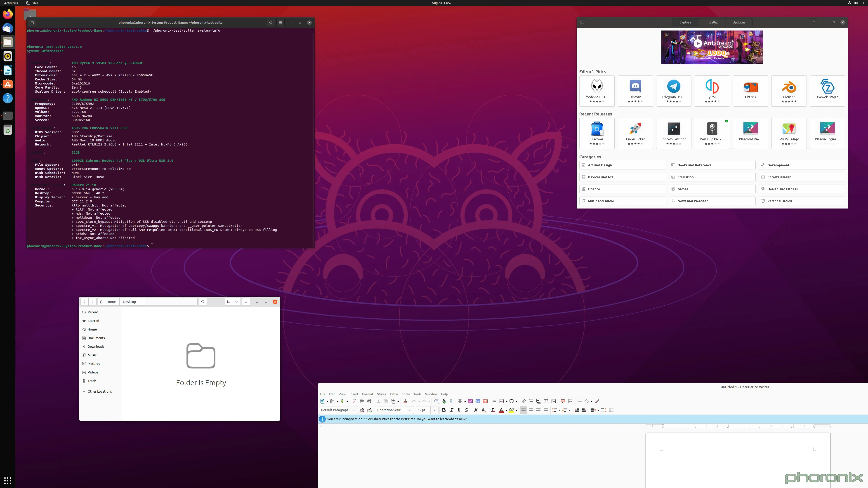Viewport: 868px width, 488px height.
Task: Expand the Paragraph Style dropdown in Writer
Action: point(354,410)
